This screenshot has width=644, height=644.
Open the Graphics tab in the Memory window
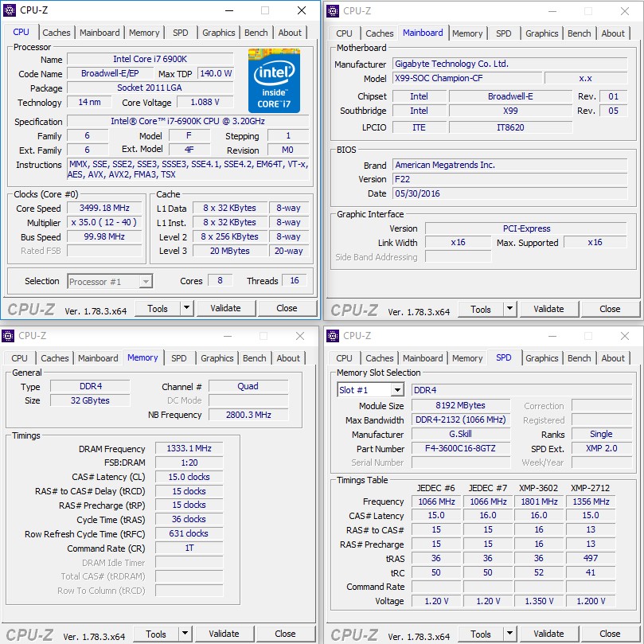point(217,358)
